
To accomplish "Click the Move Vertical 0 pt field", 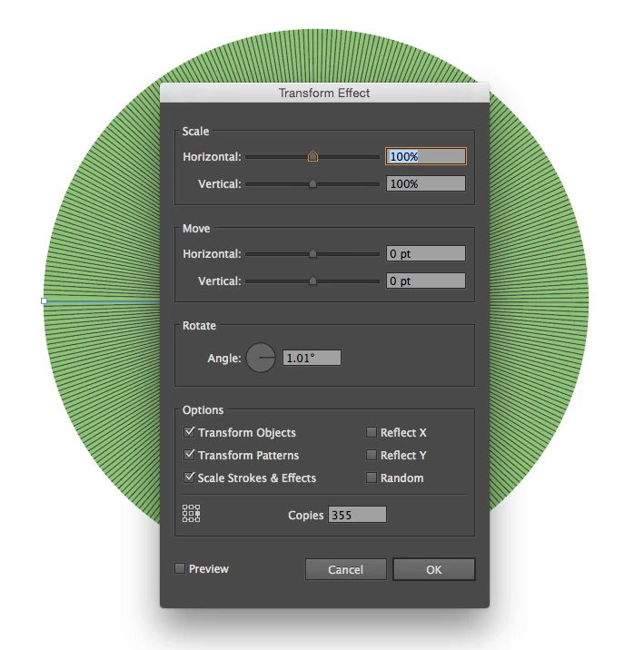I will [426, 281].
